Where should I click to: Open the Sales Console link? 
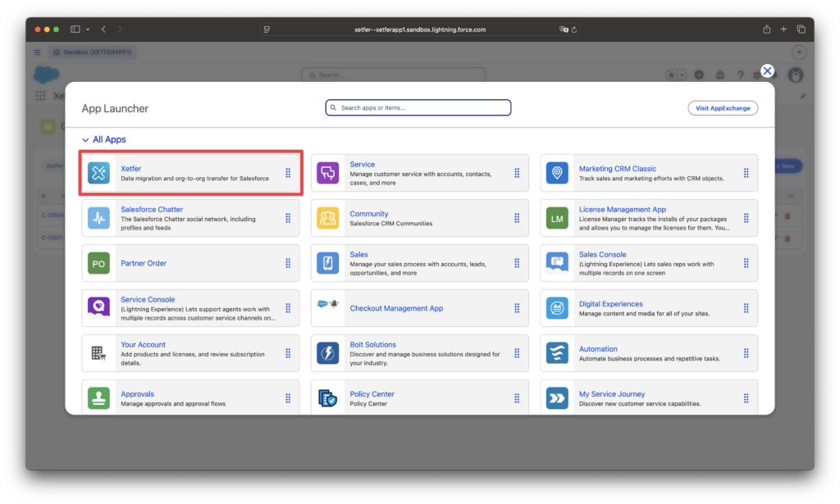602,255
